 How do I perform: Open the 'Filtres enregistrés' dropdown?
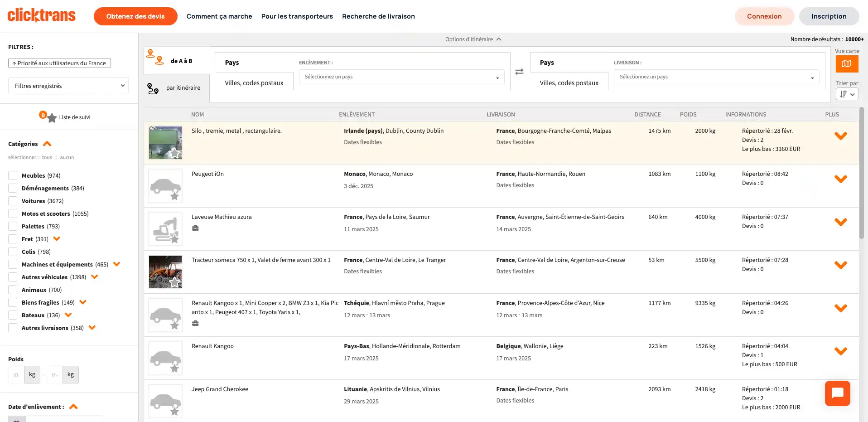coord(68,86)
